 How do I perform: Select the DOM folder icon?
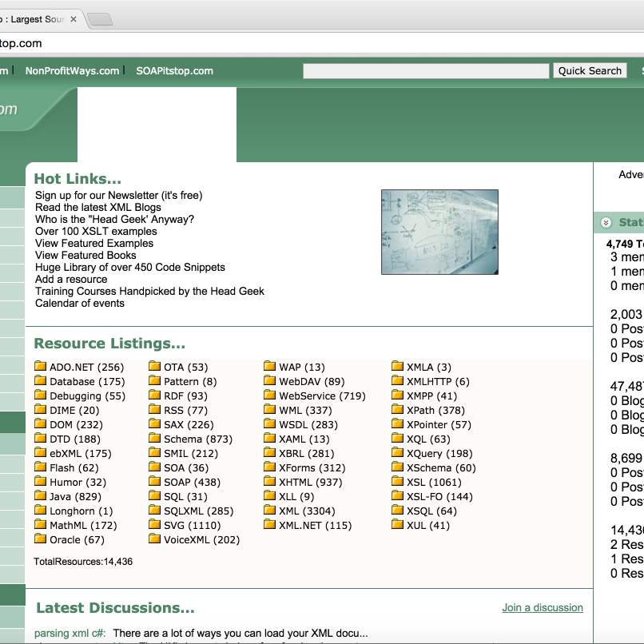[40, 423]
